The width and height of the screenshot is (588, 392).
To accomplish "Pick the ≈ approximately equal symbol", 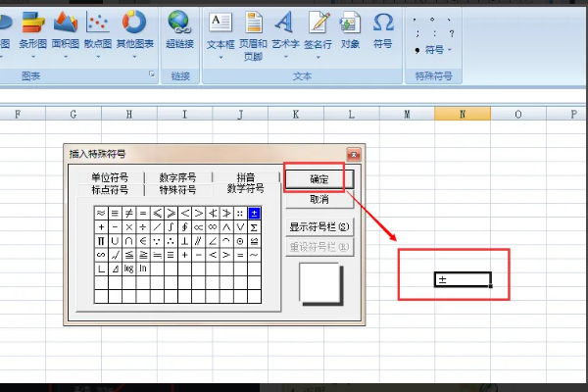I will pyautogui.click(x=101, y=213).
